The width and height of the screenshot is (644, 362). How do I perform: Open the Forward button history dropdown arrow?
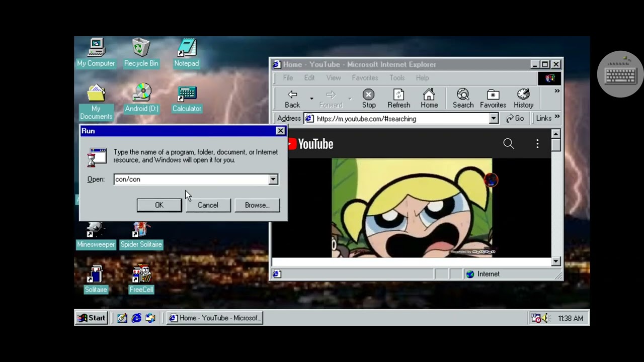click(x=350, y=99)
